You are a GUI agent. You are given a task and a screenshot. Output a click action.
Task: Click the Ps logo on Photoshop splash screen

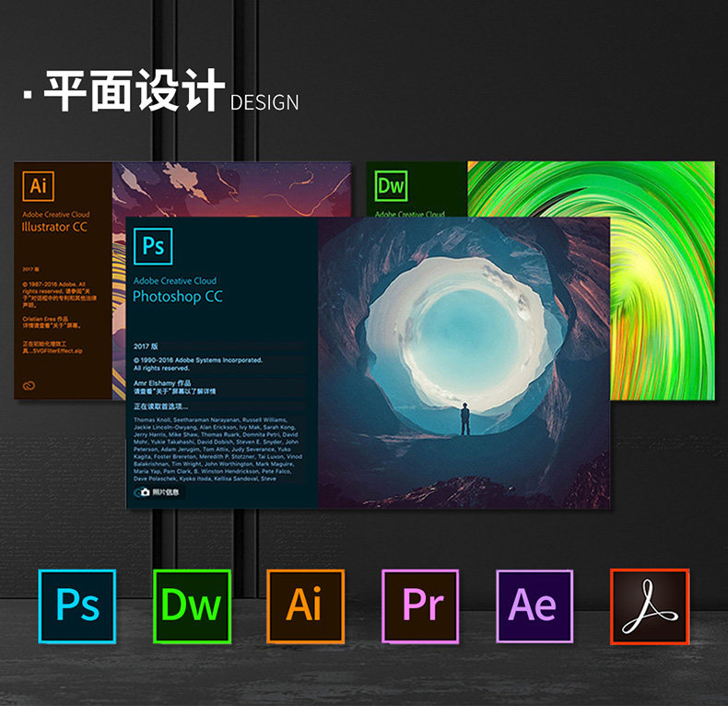[x=153, y=246]
